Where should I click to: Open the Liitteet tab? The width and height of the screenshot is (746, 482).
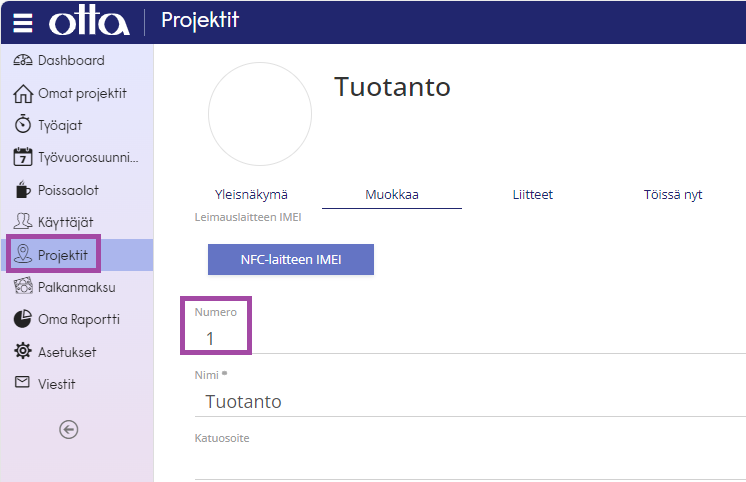click(532, 195)
